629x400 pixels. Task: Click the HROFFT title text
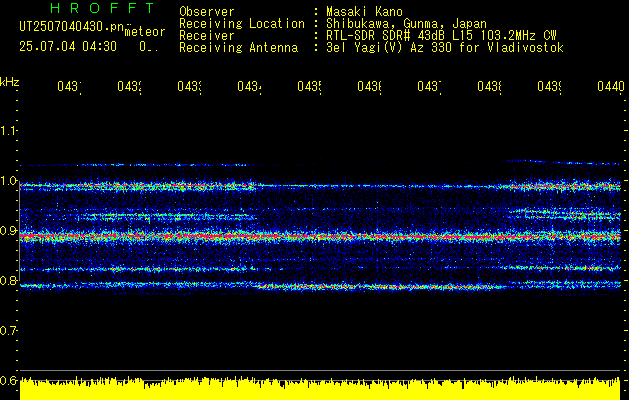pyautogui.click(x=102, y=8)
